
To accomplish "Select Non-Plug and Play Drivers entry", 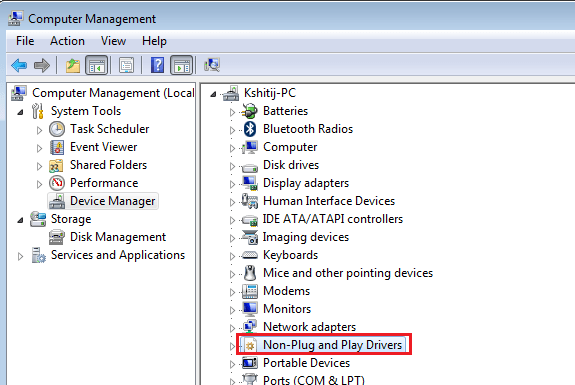I will [333, 345].
